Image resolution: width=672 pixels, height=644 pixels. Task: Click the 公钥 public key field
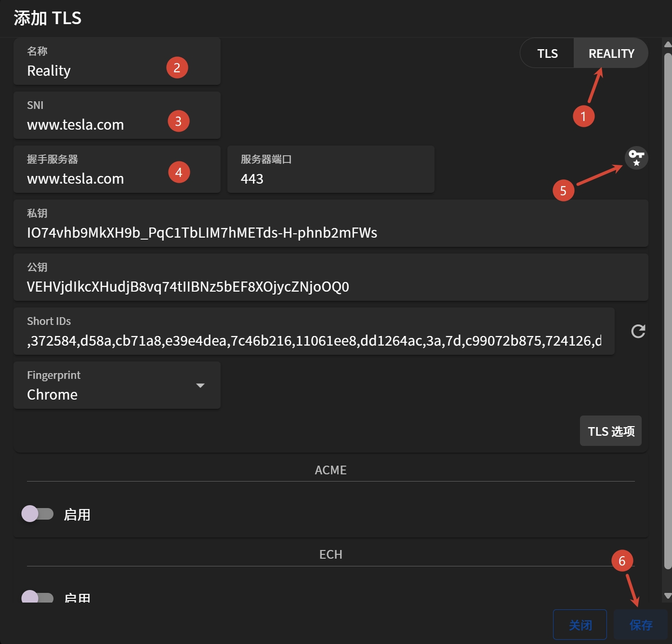[x=330, y=287]
